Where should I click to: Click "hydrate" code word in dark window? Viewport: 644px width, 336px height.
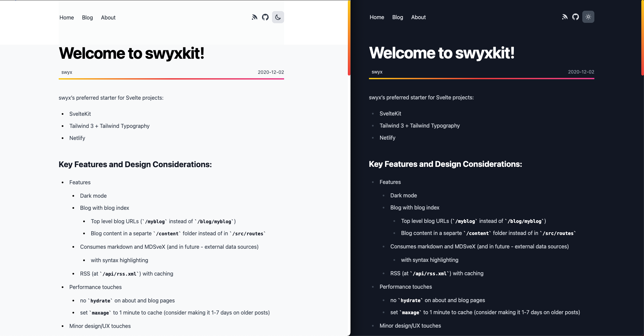tap(411, 300)
